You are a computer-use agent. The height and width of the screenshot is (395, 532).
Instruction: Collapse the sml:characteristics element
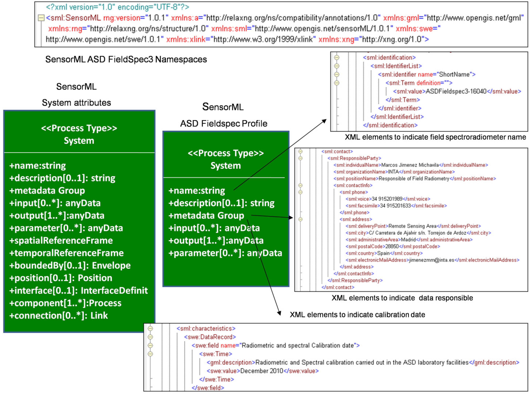click(150, 329)
